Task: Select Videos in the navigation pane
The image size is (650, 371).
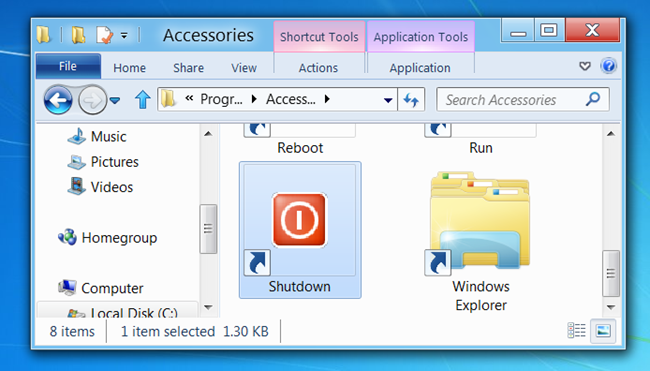Action: pos(112,187)
